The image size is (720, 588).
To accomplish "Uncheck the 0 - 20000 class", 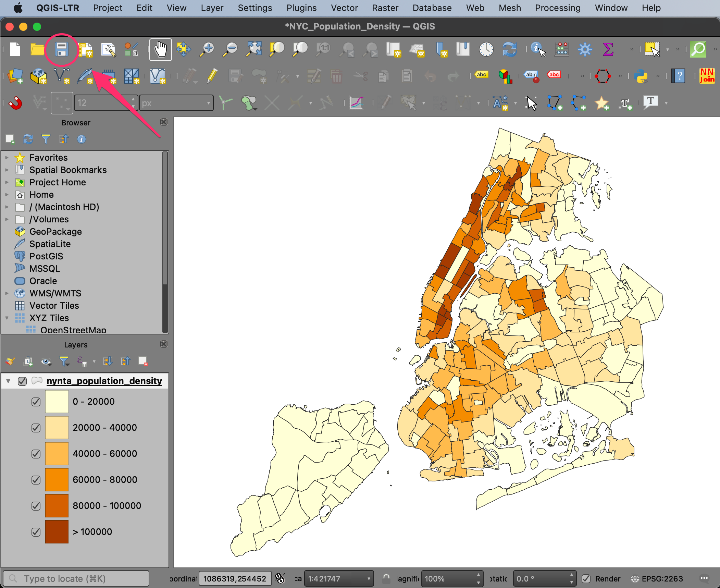I will (x=36, y=402).
